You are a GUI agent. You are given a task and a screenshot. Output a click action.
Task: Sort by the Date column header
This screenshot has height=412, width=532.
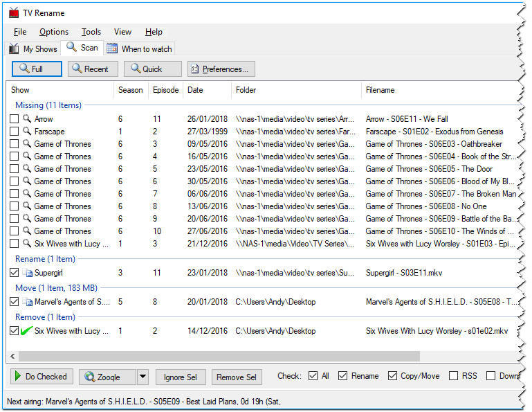pos(208,90)
